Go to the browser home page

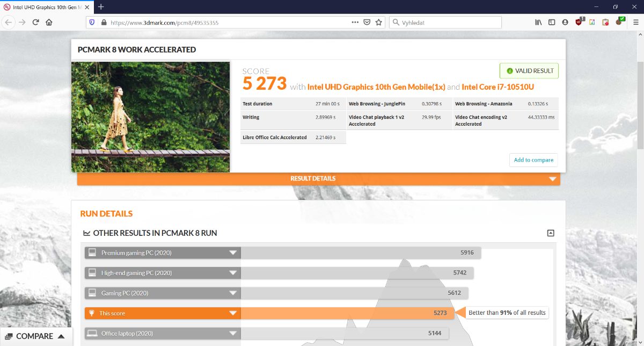pyautogui.click(x=49, y=23)
